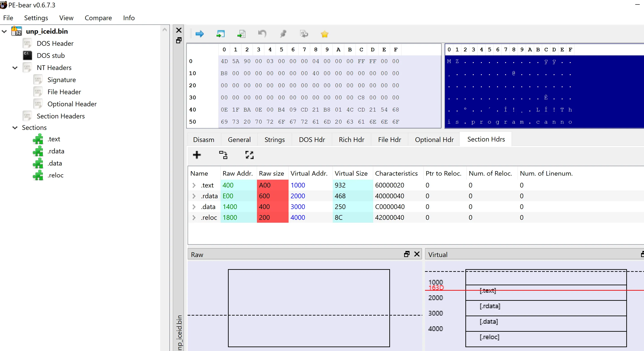Click the .data raw address 1400
The height and width of the screenshot is (351, 644).
239,207
